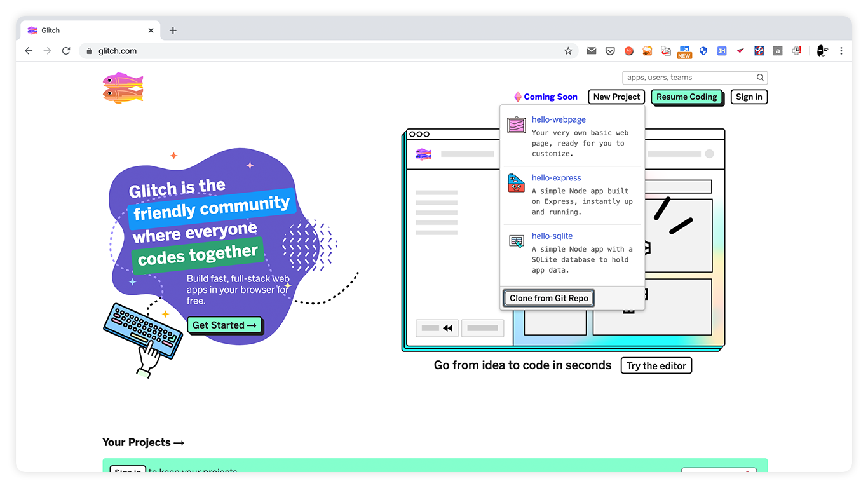This screenshot has width=868, height=488.
Task: Click the blue shield extension icon
Action: click(703, 51)
